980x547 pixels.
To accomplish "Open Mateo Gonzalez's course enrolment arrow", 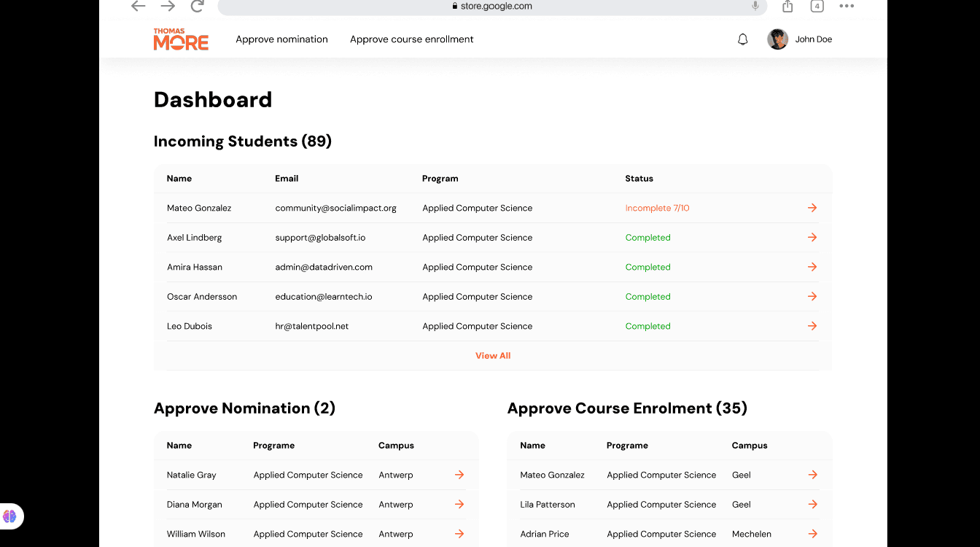I will [812, 475].
